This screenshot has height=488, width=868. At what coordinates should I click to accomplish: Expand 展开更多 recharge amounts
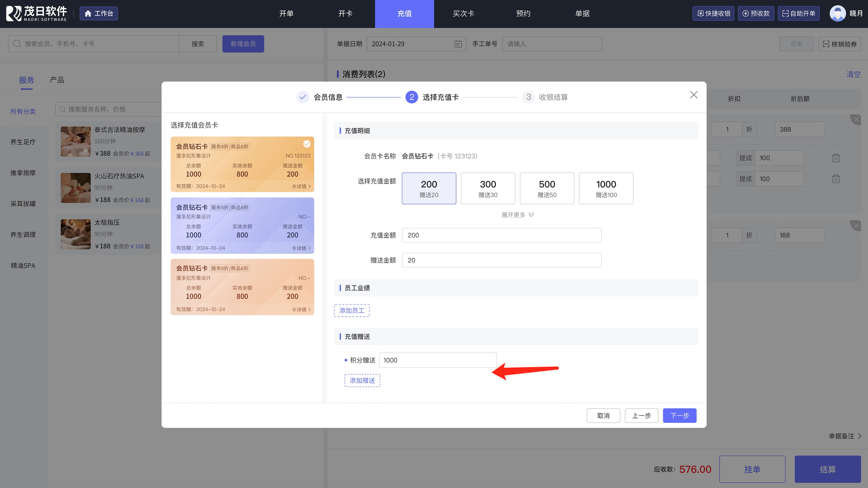point(518,215)
